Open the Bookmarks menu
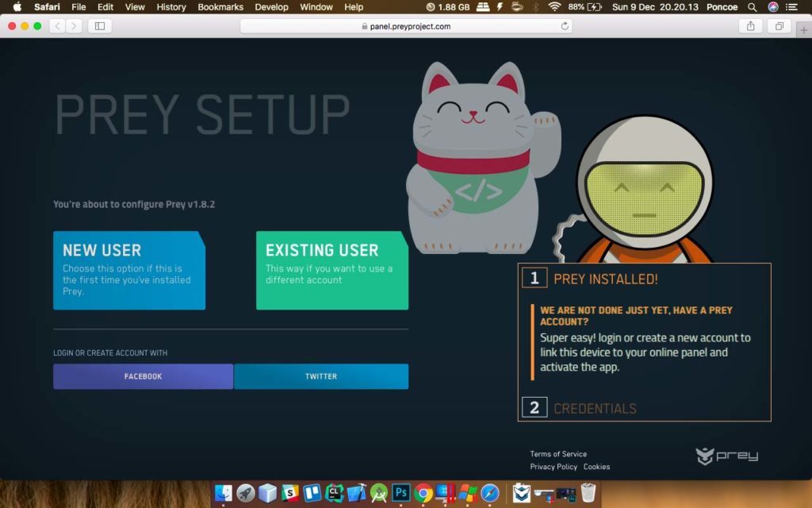This screenshot has width=812, height=508. 220,6
